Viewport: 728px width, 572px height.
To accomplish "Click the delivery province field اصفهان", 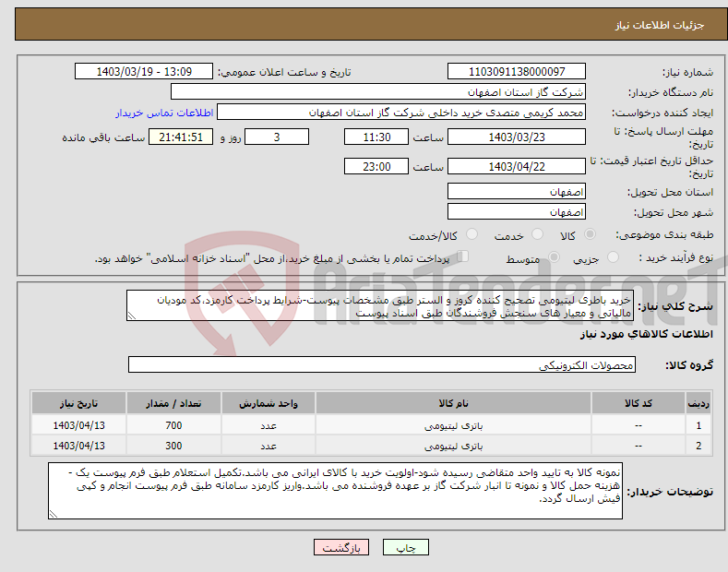I will [517, 191].
